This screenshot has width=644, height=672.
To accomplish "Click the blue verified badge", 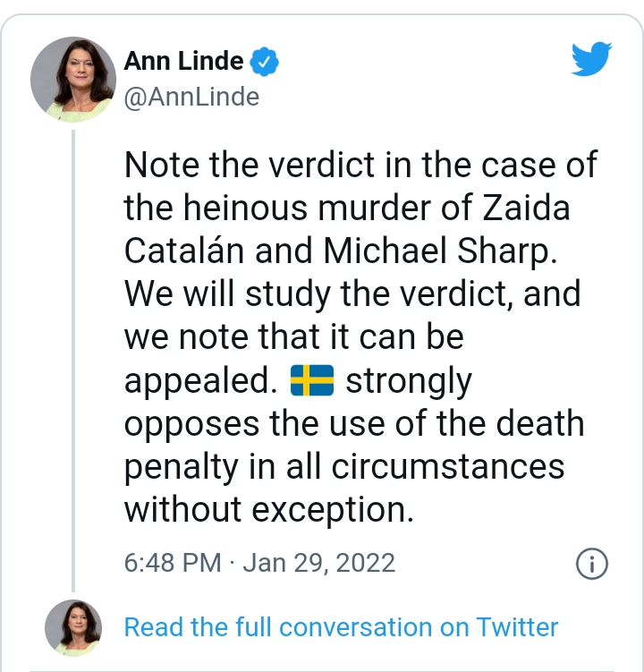I will pos(265,62).
